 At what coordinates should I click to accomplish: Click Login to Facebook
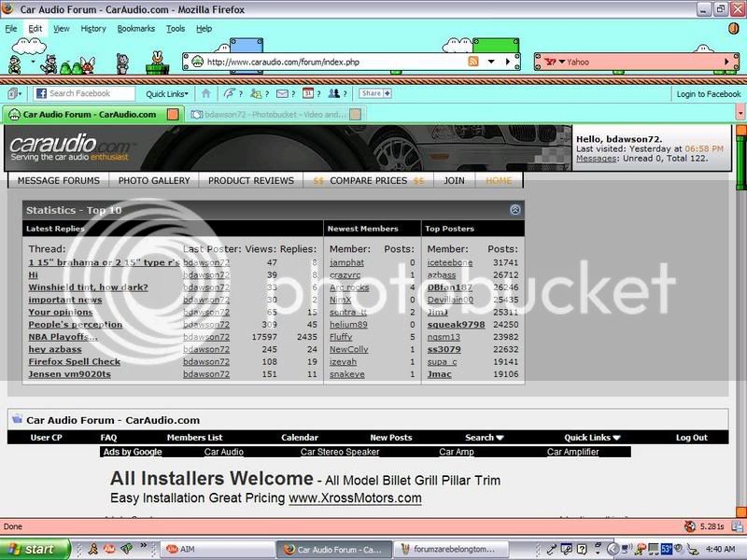[x=709, y=94]
